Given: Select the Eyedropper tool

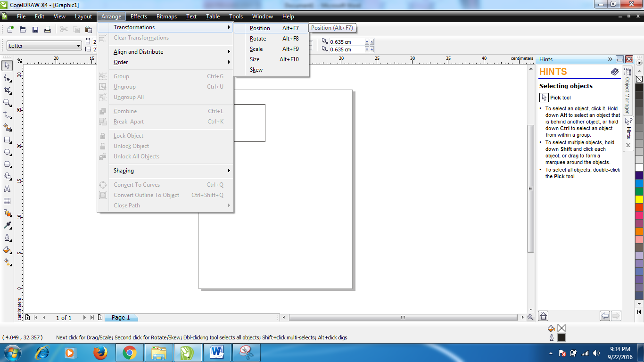Looking at the screenshot, I should 7,224.
